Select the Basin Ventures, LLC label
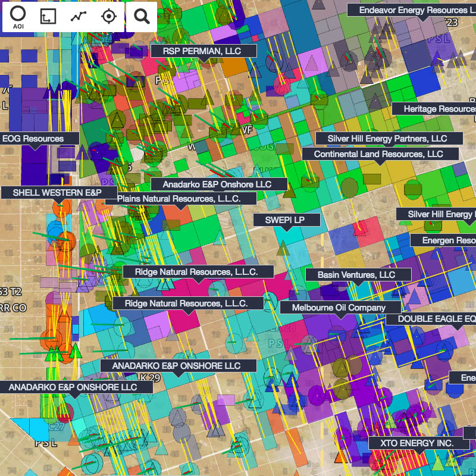 (356, 275)
